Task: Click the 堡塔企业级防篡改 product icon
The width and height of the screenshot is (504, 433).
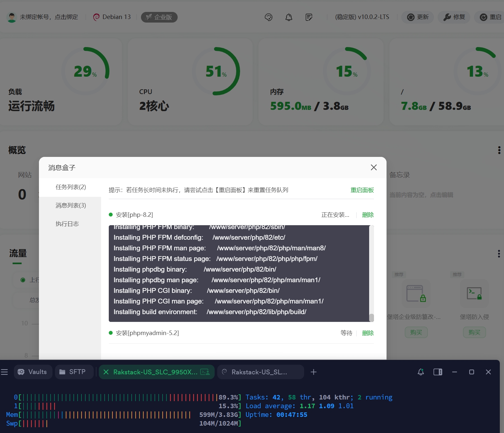Action: pyautogui.click(x=416, y=293)
